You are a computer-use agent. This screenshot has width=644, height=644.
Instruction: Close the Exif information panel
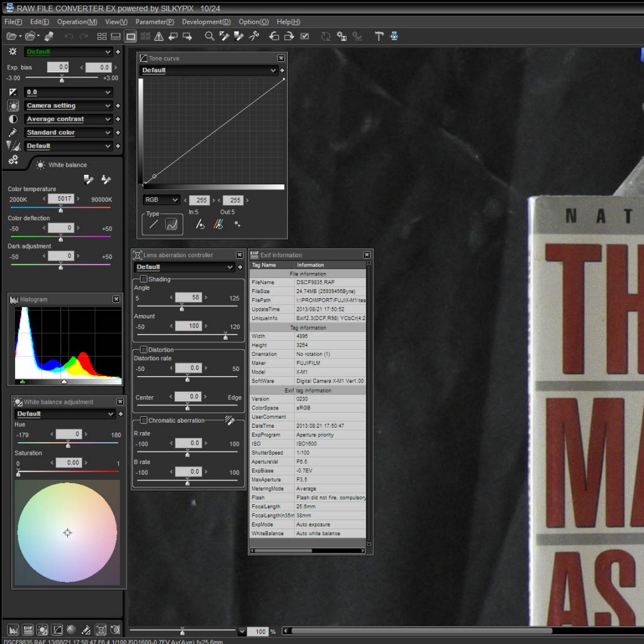click(367, 255)
